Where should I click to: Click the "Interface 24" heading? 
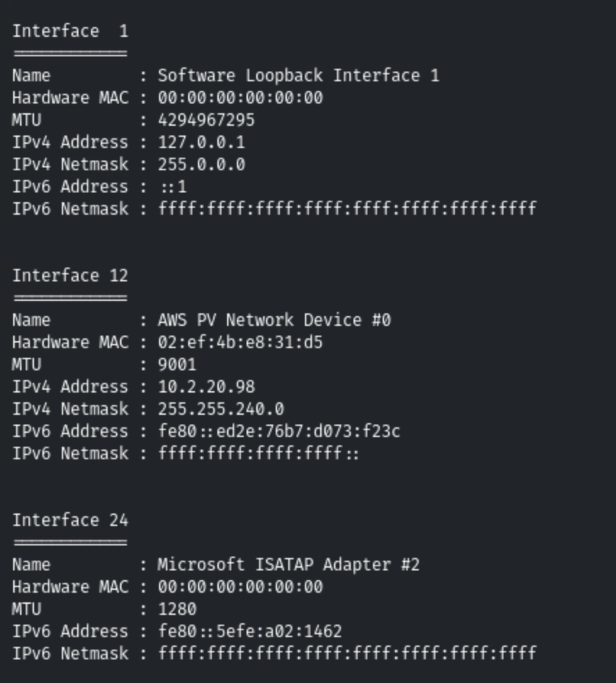coord(70,520)
